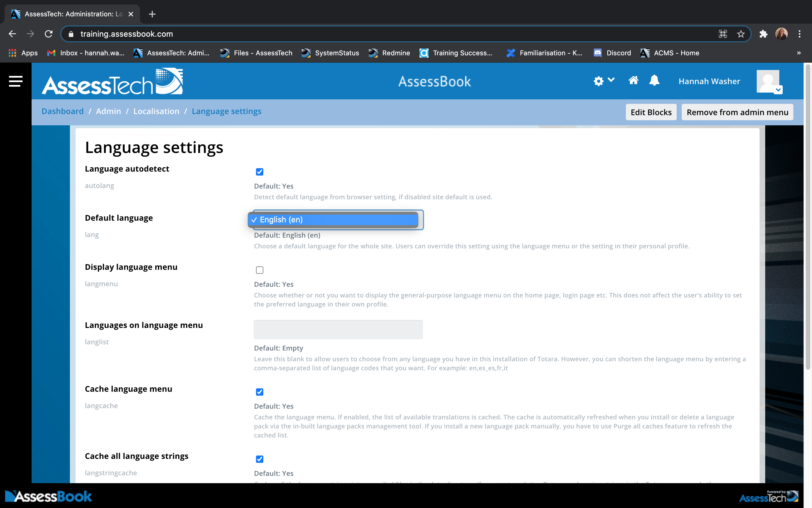812x508 pixels.
Task: Show more bookmarks chevron
Action: [799, 53]
